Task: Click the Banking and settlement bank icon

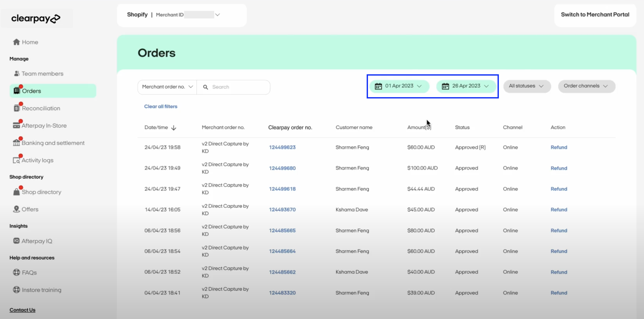Action: (x=16, y=143)
